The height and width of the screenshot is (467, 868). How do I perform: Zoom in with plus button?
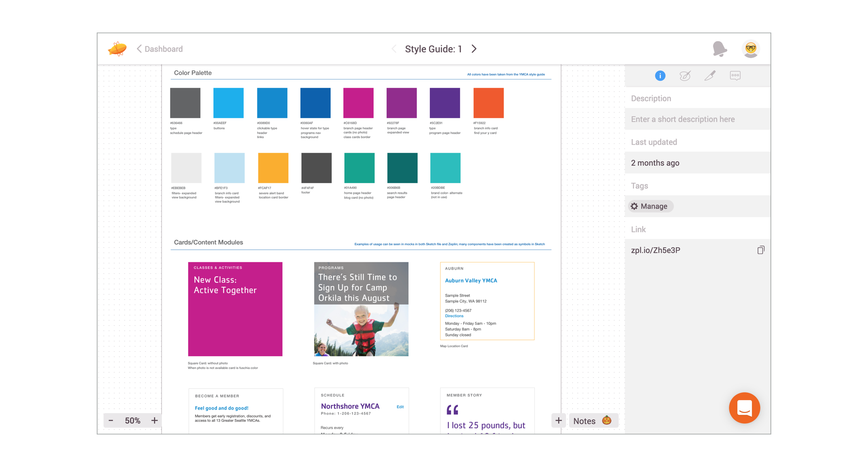tap(154, 420)
